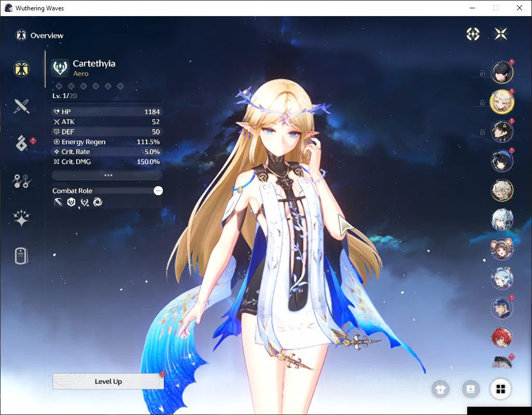This screenshot has width=532, height=415.
Task: Expand full stats with the three-dots bar
Action: pyautogui.click(x=107, y=175)
